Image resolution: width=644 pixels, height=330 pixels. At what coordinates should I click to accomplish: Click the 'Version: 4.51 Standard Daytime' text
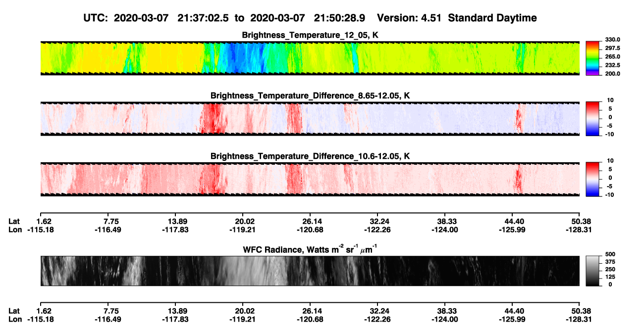point(457,18)
